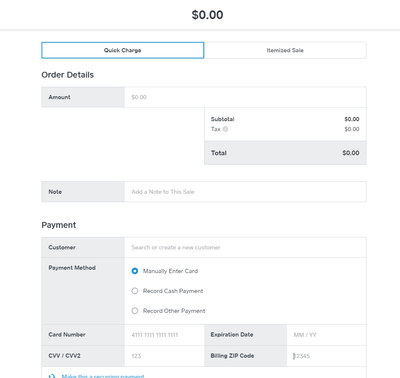
Task: Click the Expiration Date field
Action: tap(326, 335)
